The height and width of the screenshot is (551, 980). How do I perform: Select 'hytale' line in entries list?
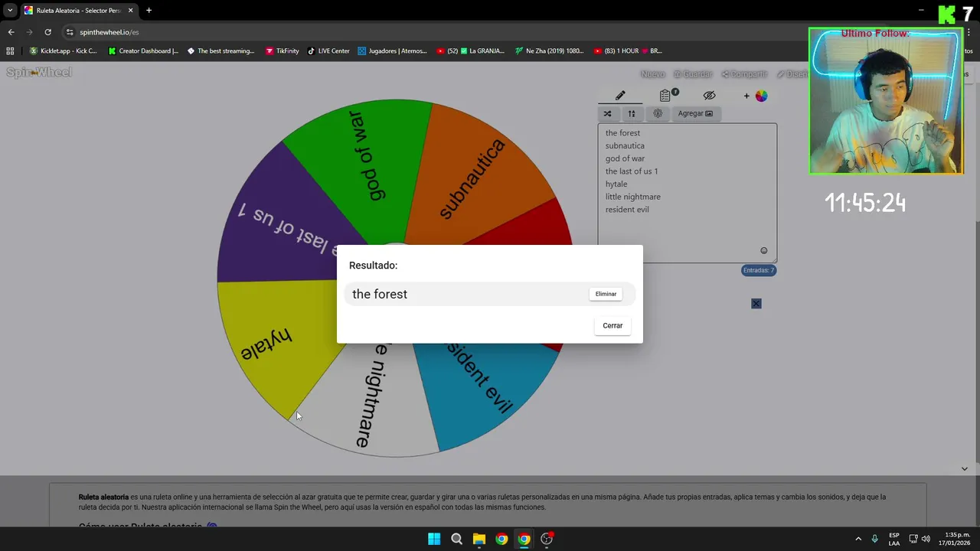point(616,184)
